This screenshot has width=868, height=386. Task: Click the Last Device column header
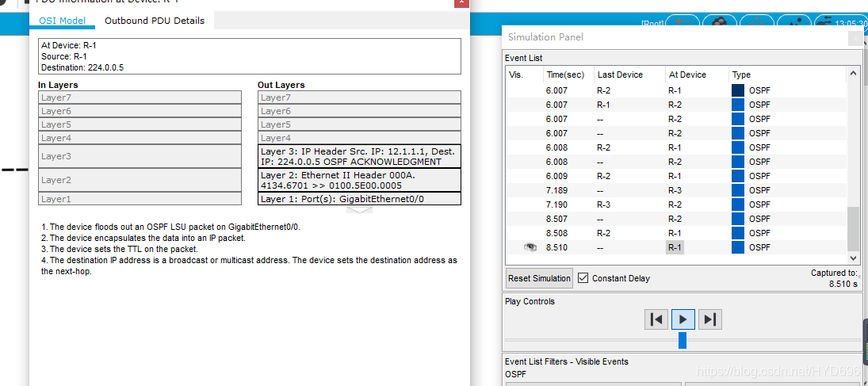point(620,75)
